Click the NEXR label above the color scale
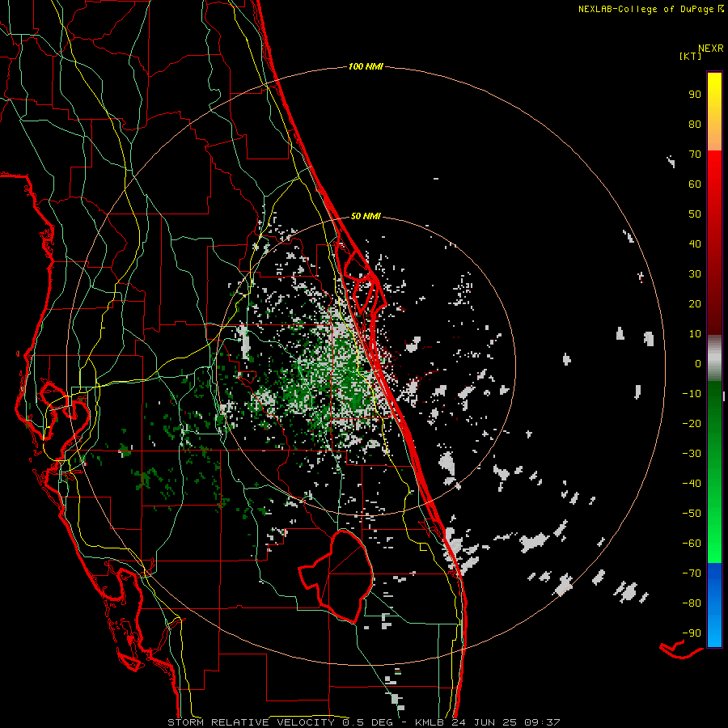Image resolution: width=728 pixels, height=728 pixels. (x=711, y=49)
